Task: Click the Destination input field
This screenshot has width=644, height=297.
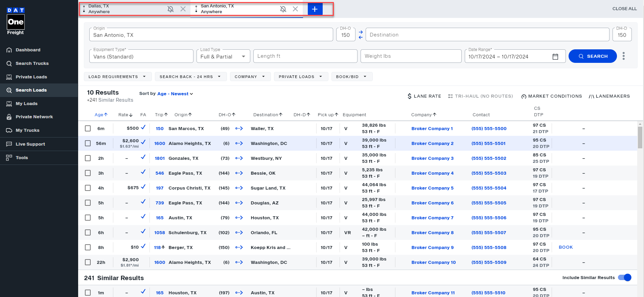Action: tap(487, 35)
